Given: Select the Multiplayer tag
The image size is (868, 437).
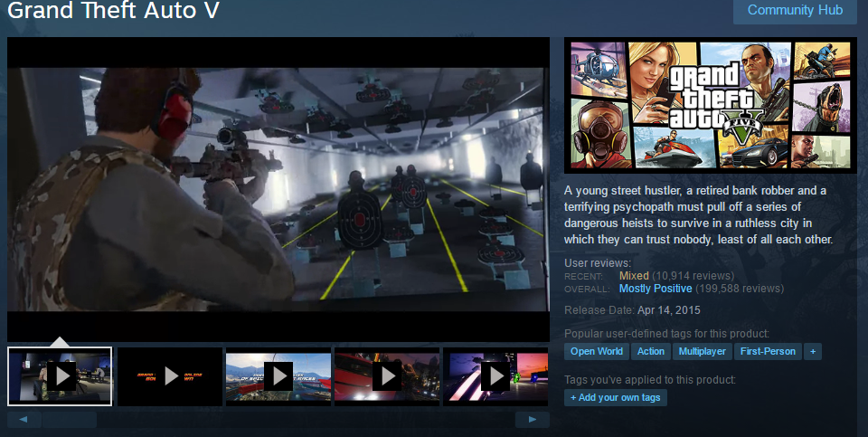Looking at the screenshot, I should (702, 351).
